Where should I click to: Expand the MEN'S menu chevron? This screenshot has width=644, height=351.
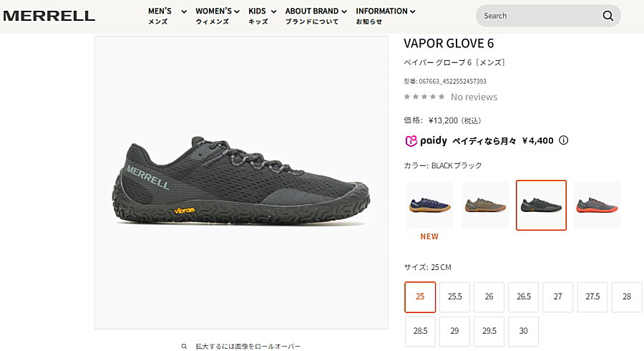tap(184, 11)
